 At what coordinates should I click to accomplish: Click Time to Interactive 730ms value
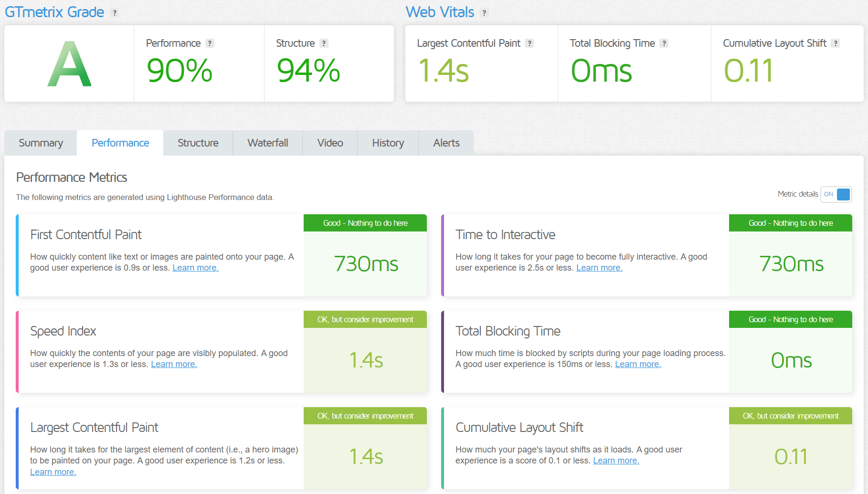point(791,264)
